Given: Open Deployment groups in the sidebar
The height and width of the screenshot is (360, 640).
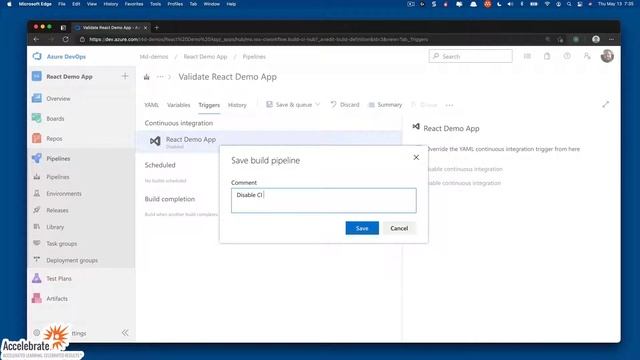Looking at the screenshot, I should [x=72, y=260].
